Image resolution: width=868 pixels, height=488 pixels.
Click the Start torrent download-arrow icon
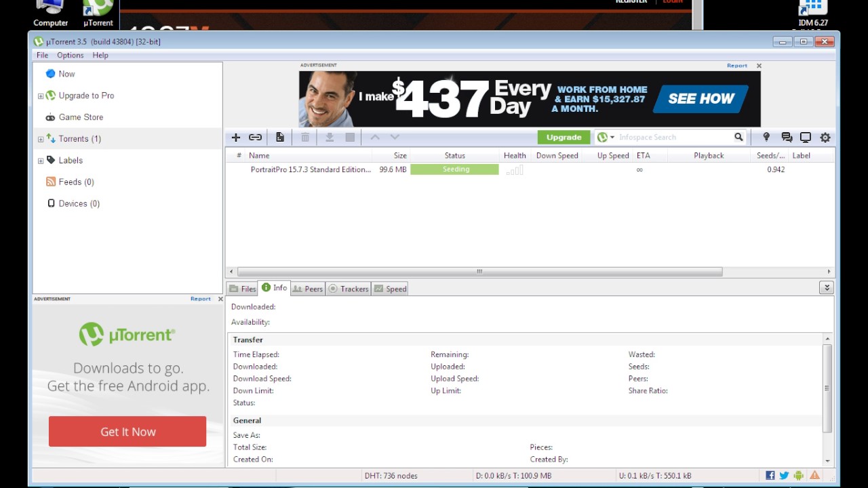[x=330, y=138]
